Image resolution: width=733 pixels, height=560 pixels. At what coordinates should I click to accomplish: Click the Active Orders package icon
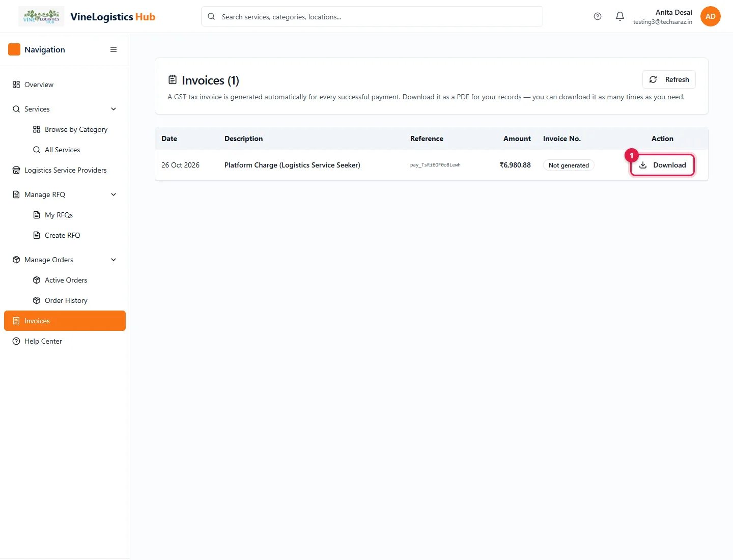click(x=37, y=280)
